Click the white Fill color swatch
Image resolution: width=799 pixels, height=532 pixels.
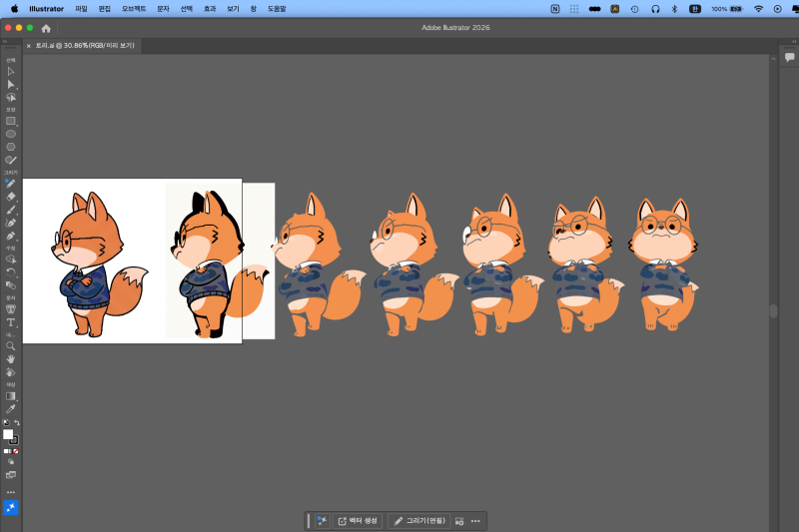coord(8,434)
